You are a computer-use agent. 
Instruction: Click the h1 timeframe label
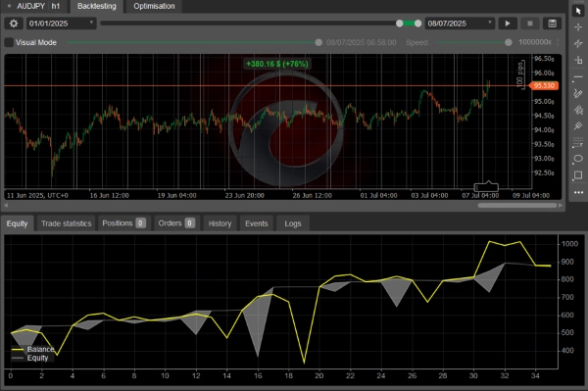(x=56, y=6)
